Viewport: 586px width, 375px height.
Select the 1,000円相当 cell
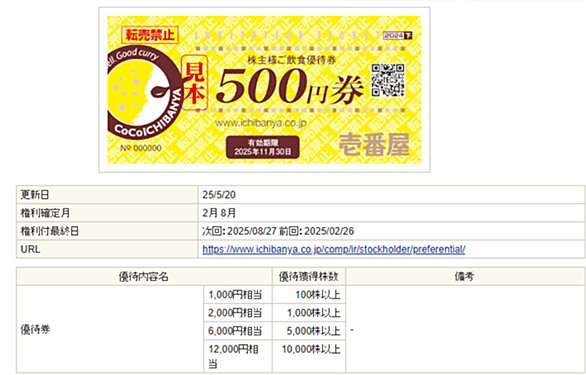[238, 295]
